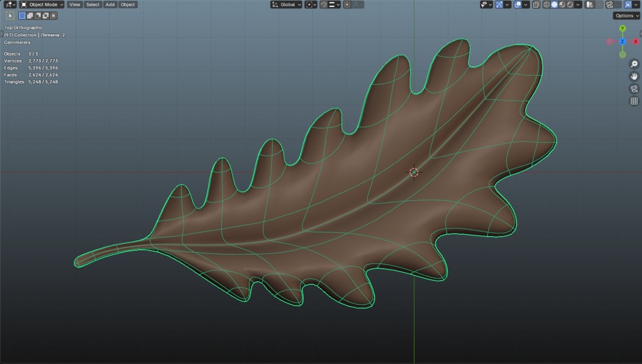Click the 3D cursor at center
Screen dimensions: 642x364
point(414,172)
